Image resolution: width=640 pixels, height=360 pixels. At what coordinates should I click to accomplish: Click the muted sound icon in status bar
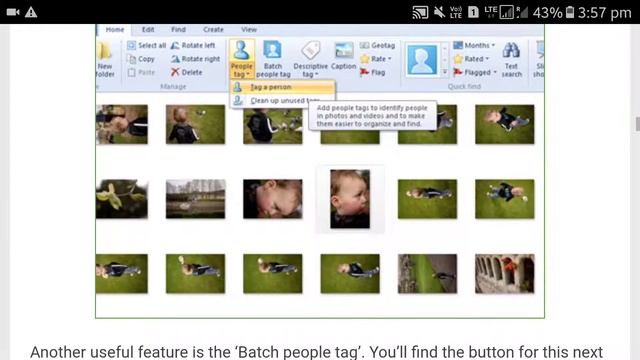pos(439,13)
